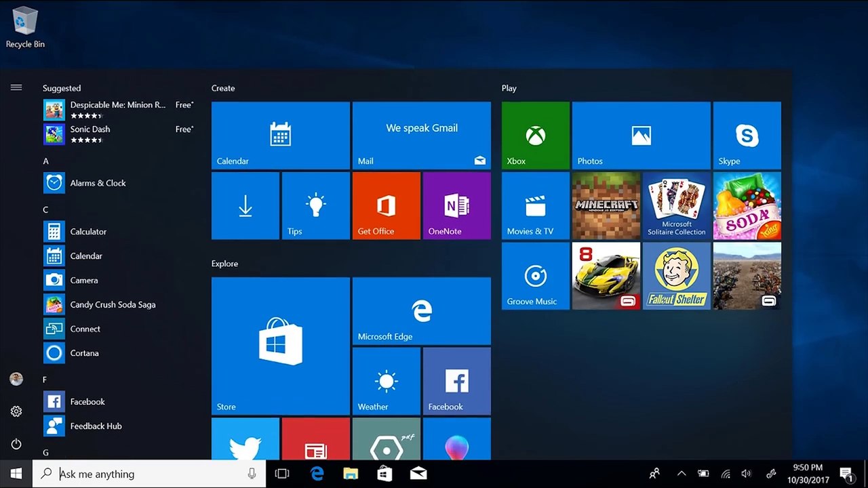The width and height of the screenshot is (868, 488).
Task: Open Edge from the taskbar
Action: click(317, 474)
